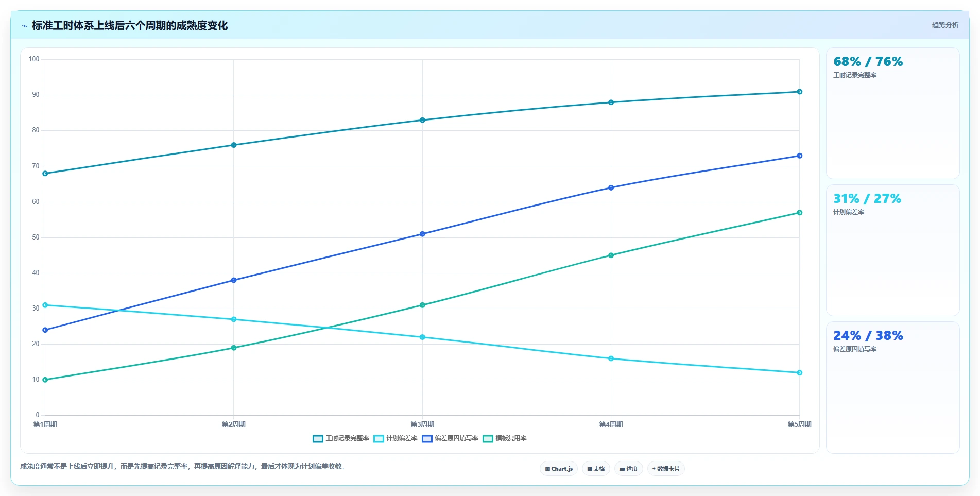The image size is (980, 496).
Task: Click the 趋势分析 label in the header
Action: (x=945, y=25)
